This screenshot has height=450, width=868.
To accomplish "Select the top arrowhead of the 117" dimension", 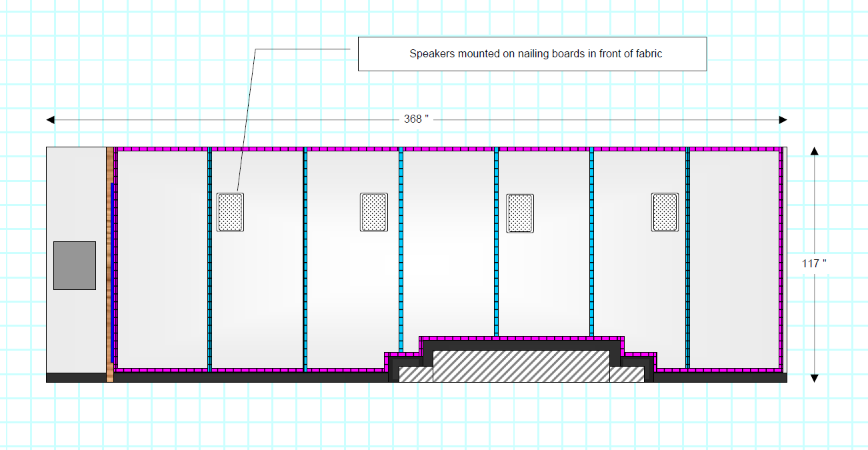I will [x=814, y=151].
